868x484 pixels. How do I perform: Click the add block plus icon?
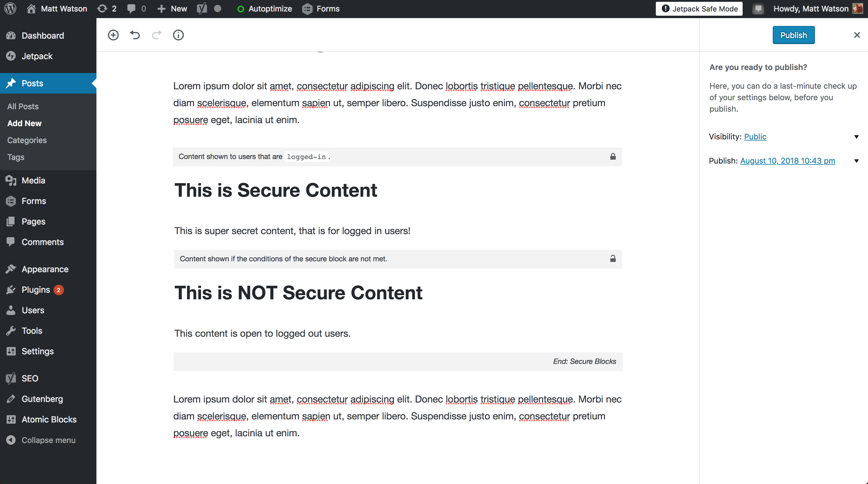[114, 35]
